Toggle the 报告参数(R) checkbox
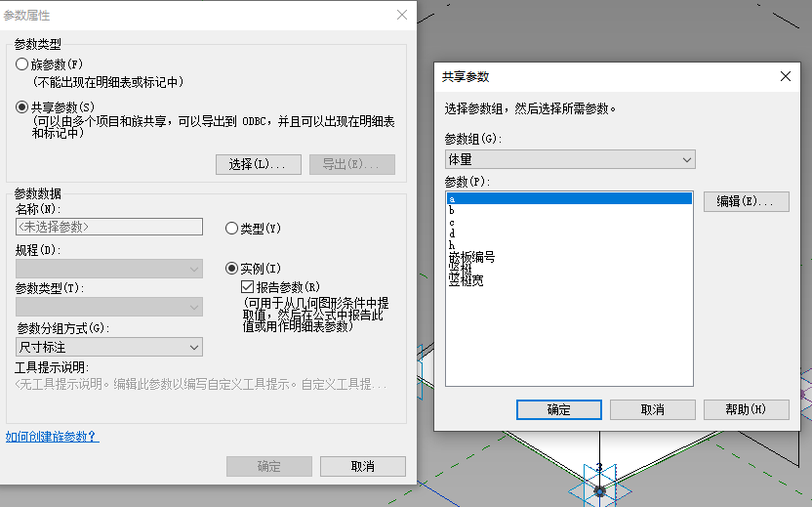The image size is (812, 507). coord(248,286)
